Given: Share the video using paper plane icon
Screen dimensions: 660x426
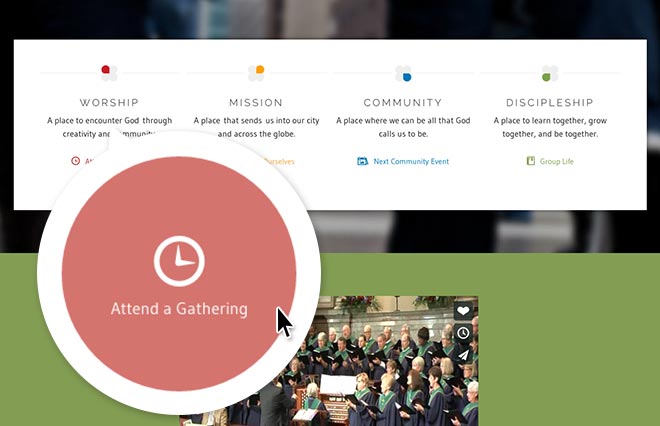Looking at the screenshot, I should point(463,355).
